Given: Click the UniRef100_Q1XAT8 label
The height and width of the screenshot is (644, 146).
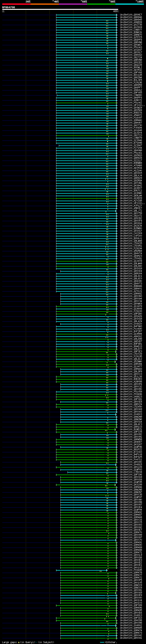Looking at the screenshot, I should tap(131, 261).
